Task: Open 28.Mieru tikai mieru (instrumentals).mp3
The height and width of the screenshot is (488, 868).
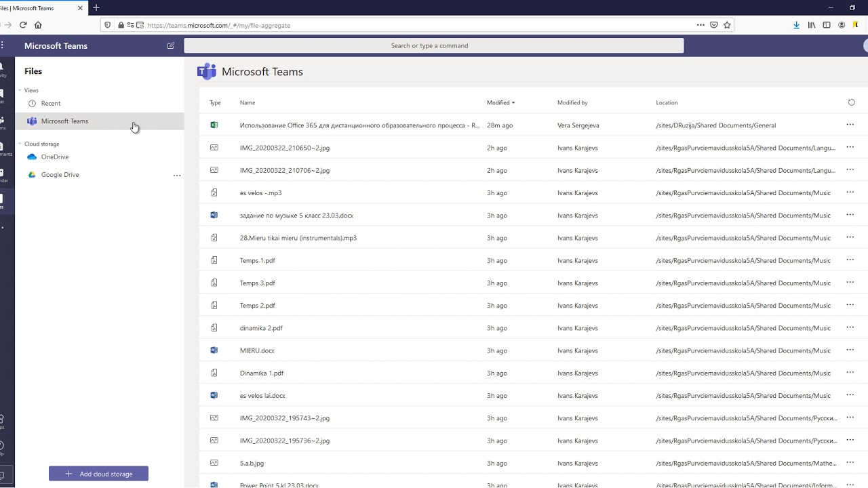Action: click(x=298, y=238)
